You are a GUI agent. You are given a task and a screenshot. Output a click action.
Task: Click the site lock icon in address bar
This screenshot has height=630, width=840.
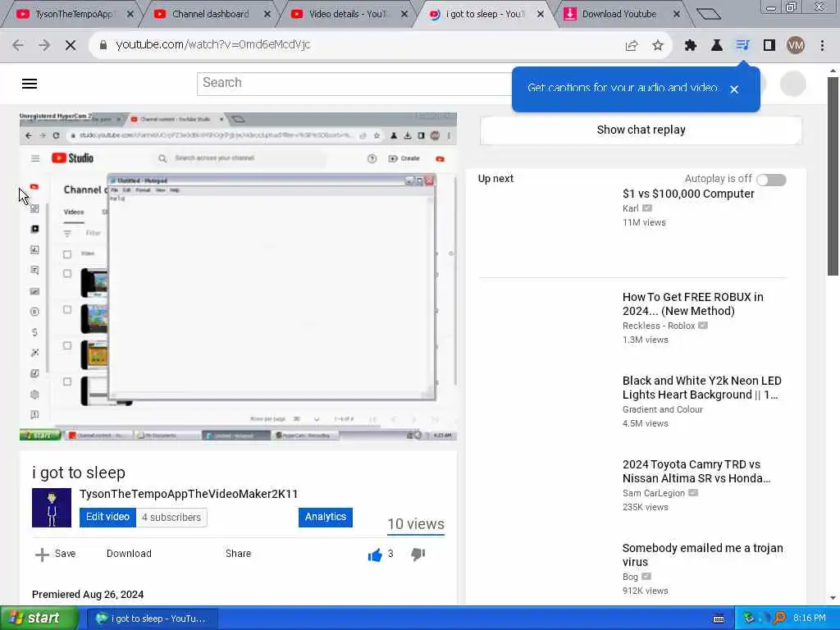pos(103,45)
